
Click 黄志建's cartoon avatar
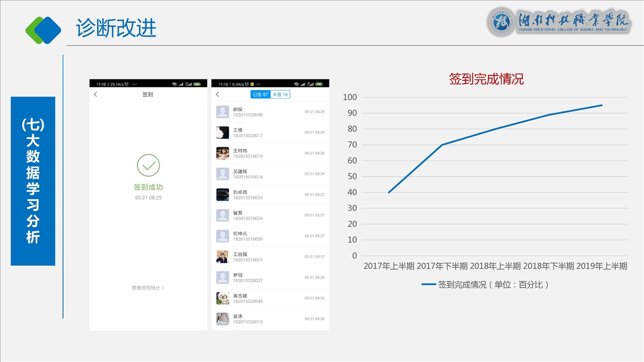coord(222,298)
